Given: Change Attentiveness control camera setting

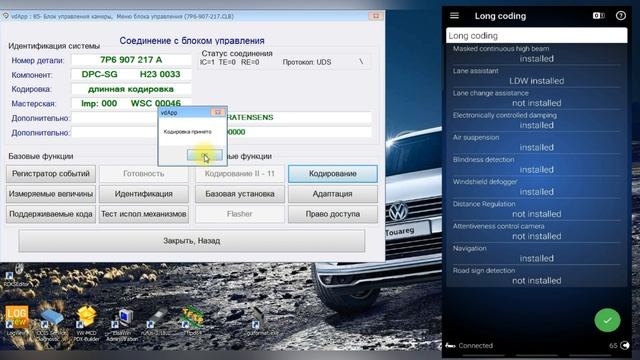Looking at the screenshot, I should (x=536, y=231).
